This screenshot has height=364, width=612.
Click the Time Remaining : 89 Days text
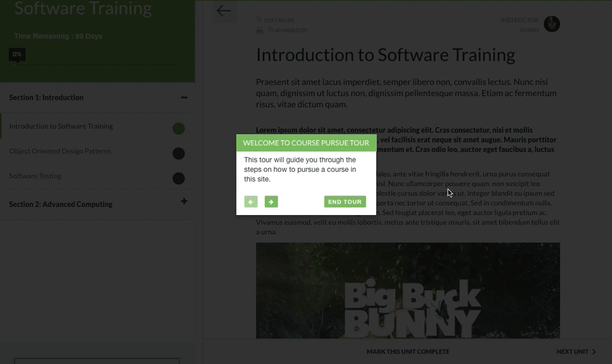(x=58, y=36)
